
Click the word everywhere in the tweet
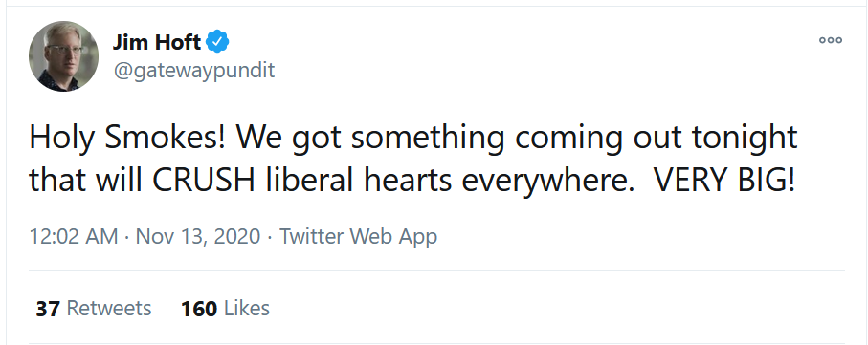[545, 183]
